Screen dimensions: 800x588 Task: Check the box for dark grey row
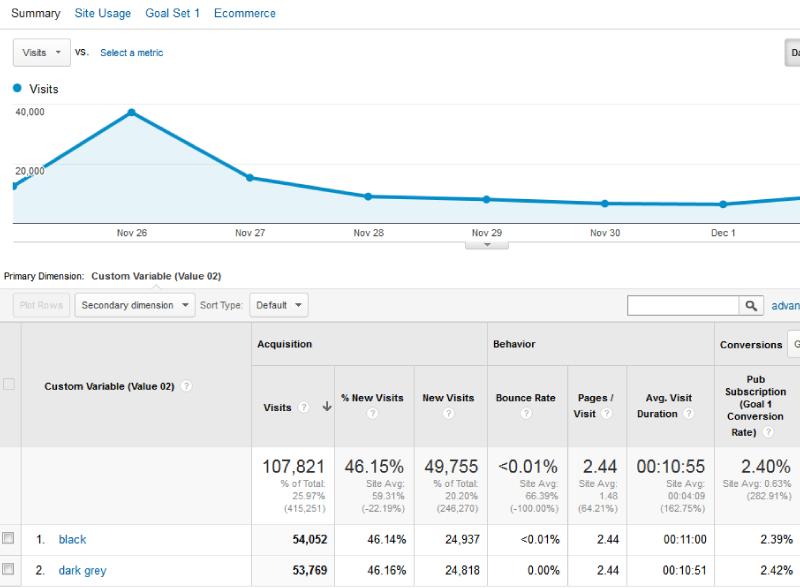pyautogui.click(x=8, y=569)
